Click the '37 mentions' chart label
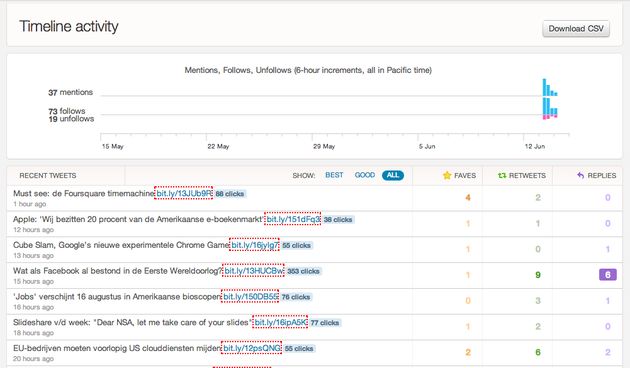This screenshot has width=630, height=368. click(71, 92)
